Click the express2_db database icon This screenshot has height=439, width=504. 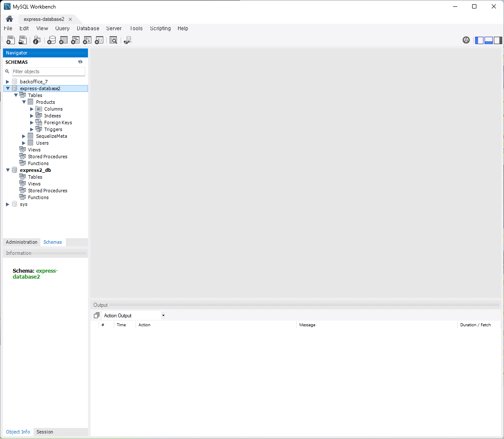[x=14, y=170]
